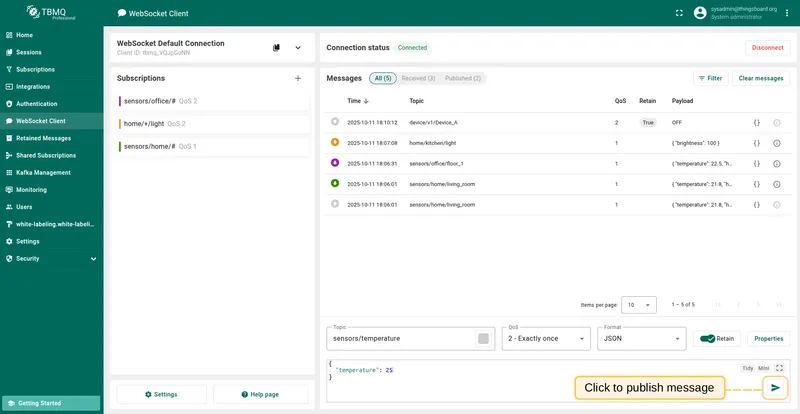This screenshot has width=800, height=414.
Task: Expand the Security menu chevron
Action: coord(93,259)
